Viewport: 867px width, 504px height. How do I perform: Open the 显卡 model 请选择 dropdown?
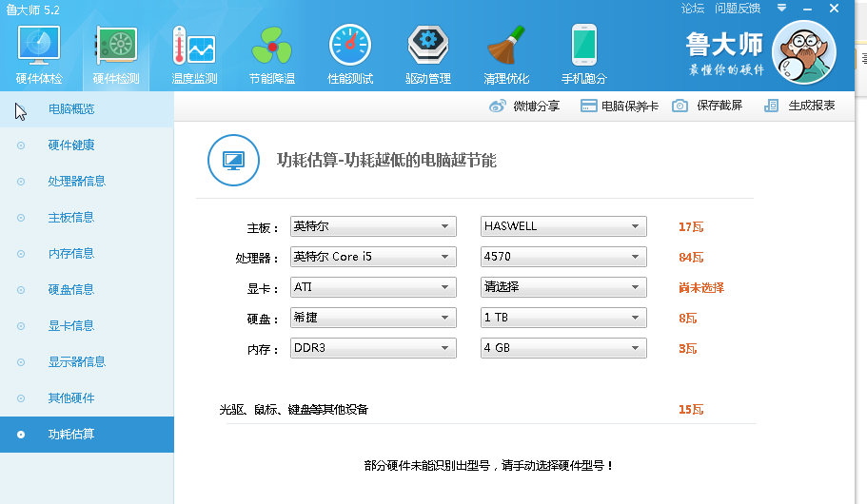point(563,287)
